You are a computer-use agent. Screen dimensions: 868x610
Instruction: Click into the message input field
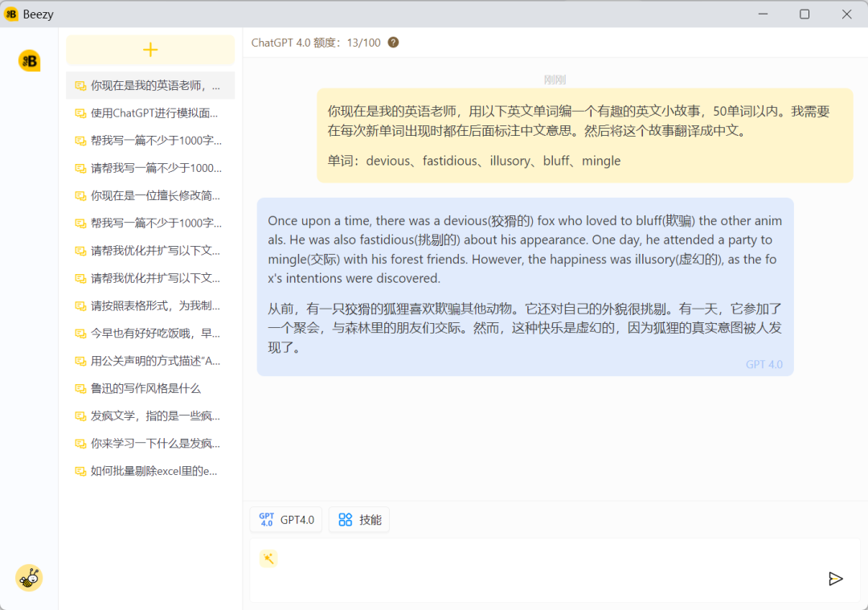(555, 570)
